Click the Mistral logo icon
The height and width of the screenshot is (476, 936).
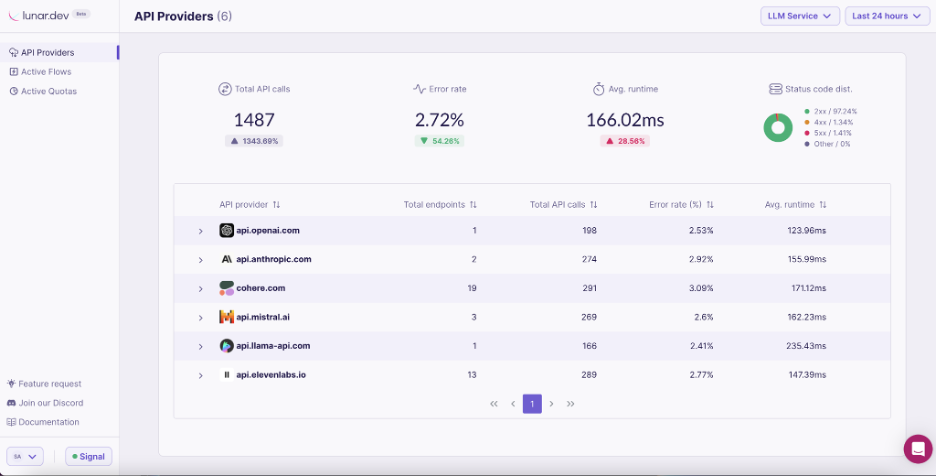[226, 317]
